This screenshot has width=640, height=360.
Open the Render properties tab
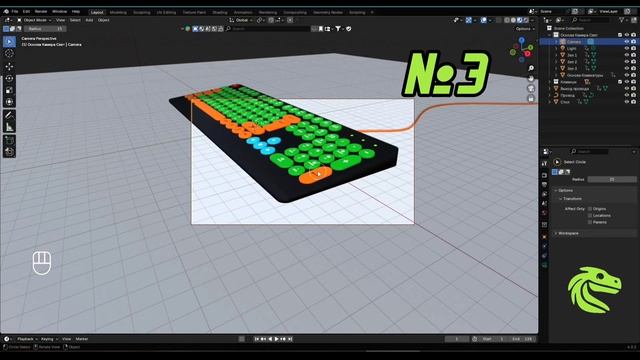pos(544,175)
